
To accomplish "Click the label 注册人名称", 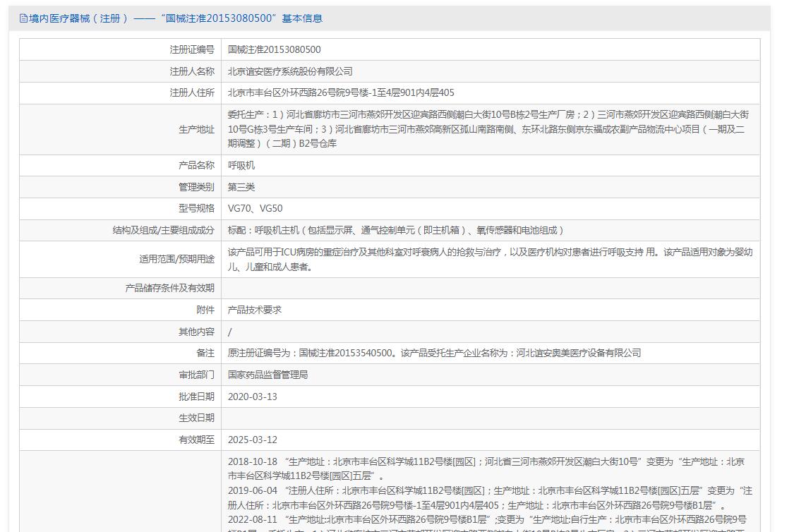I will point(192,71).
